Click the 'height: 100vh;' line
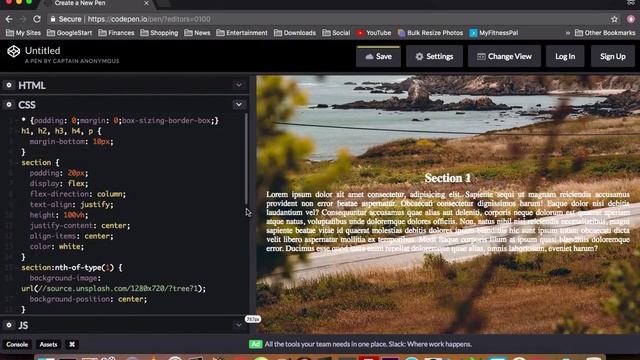 point(59,215)
